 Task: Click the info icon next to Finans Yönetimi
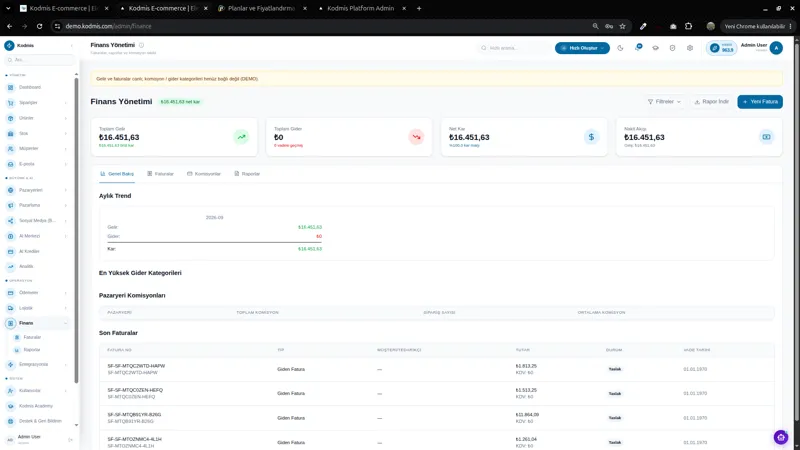tap(141, 45)
